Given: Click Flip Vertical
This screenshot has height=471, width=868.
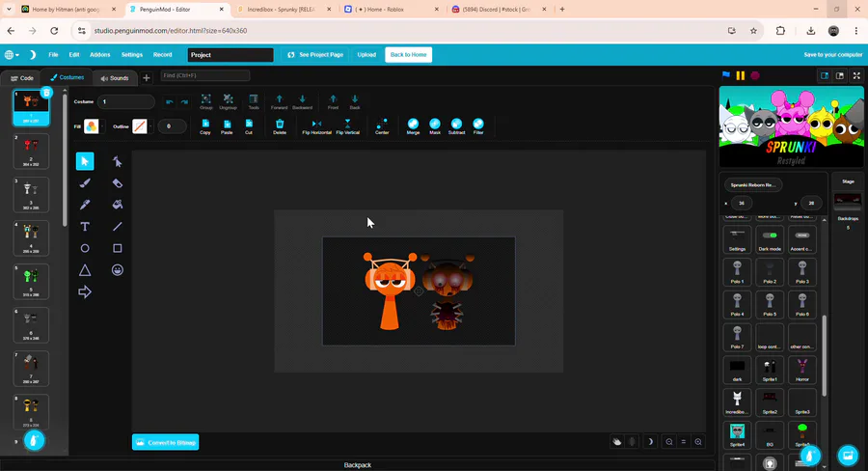Looking at the screenshot, I should click(347, 126).
